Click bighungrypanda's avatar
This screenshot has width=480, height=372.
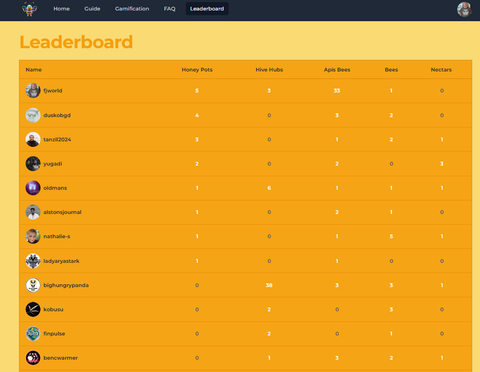pyautogui.click(x=33, y=285)
